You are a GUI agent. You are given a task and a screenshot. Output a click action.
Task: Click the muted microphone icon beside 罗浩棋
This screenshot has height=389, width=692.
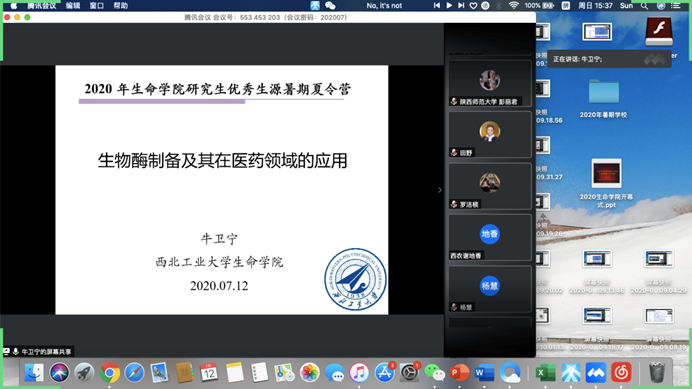[454, 204]
